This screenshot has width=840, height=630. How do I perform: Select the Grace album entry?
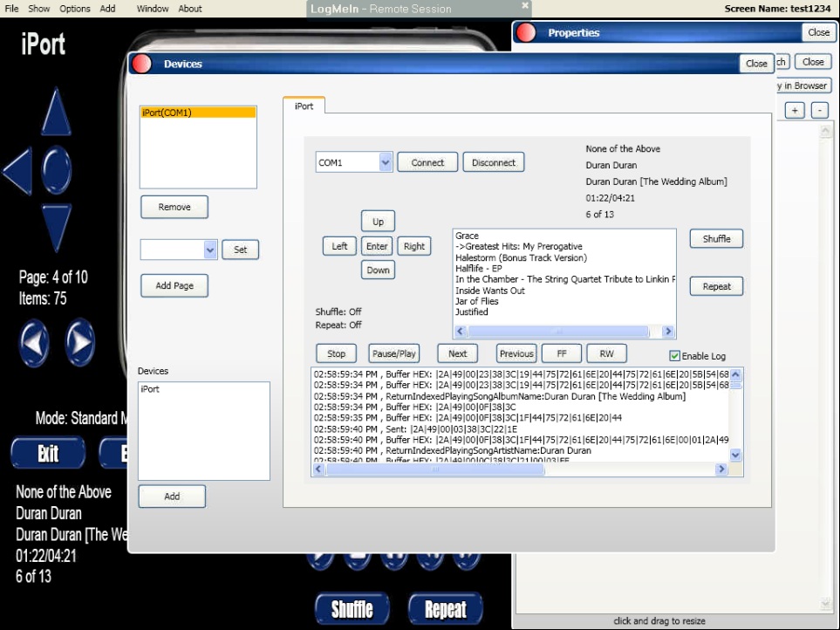click(467, 236)
